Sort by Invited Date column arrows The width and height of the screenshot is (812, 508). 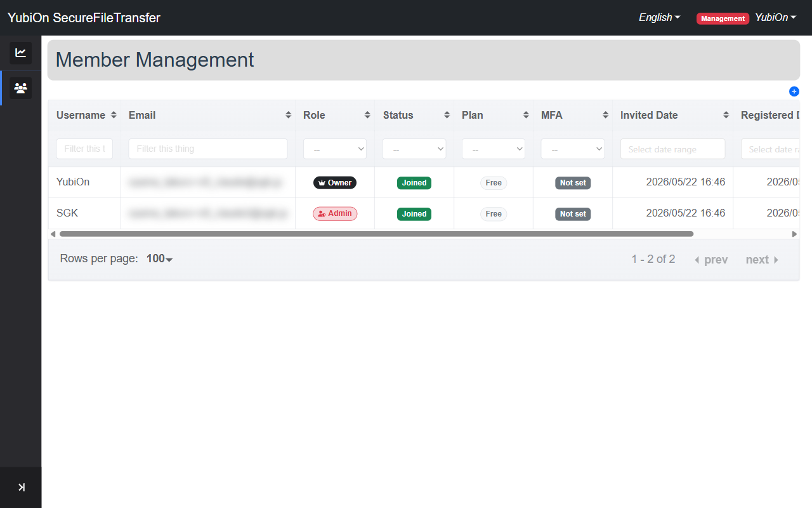coord(726,115)
